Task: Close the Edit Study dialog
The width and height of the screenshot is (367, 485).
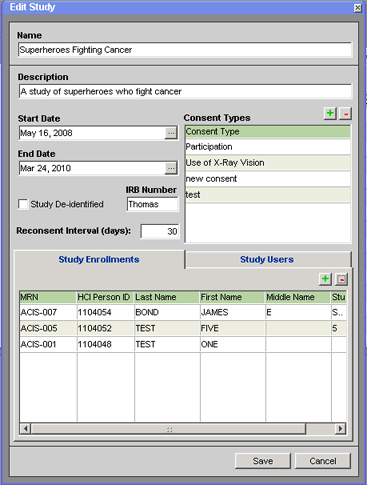Action: click(x=358, y=8)
